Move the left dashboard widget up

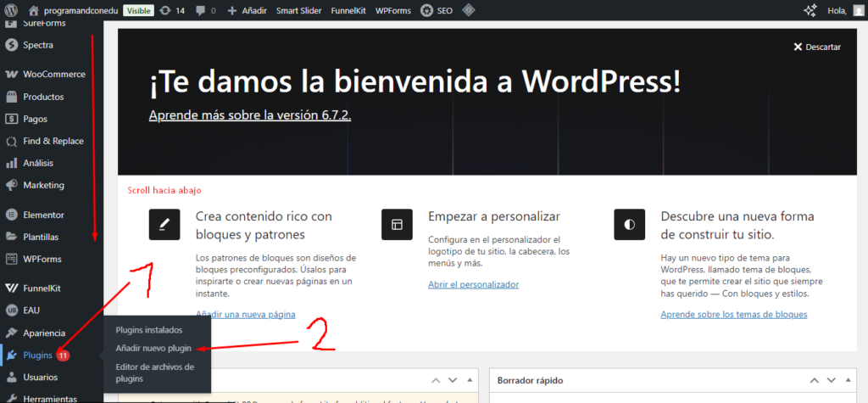click(437, 381)
